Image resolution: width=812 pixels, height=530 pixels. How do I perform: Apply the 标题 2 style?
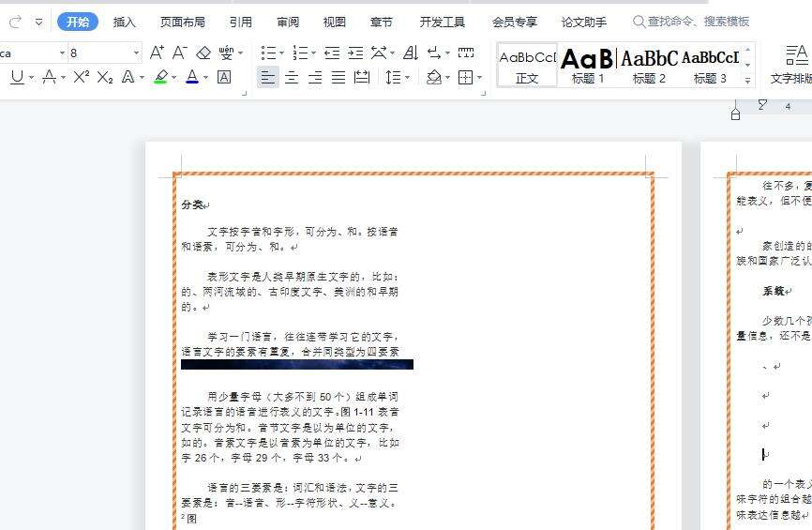649,66
